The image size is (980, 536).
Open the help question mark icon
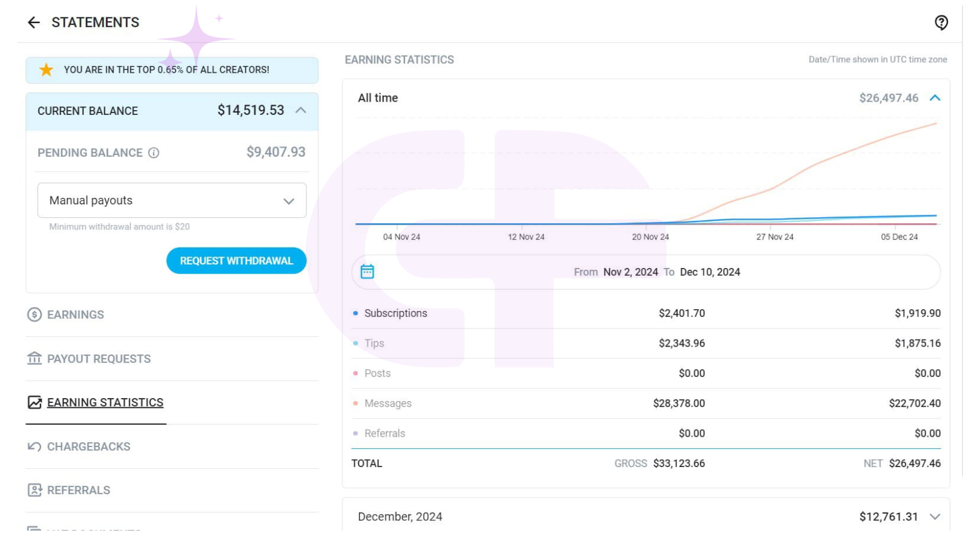(941, 22)
